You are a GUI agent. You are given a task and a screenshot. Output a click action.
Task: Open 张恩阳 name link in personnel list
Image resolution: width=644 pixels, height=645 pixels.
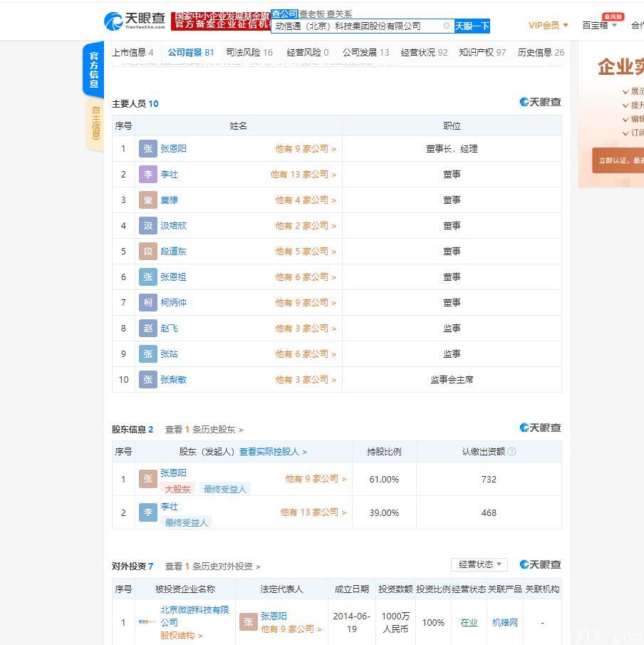pos(173,148)
